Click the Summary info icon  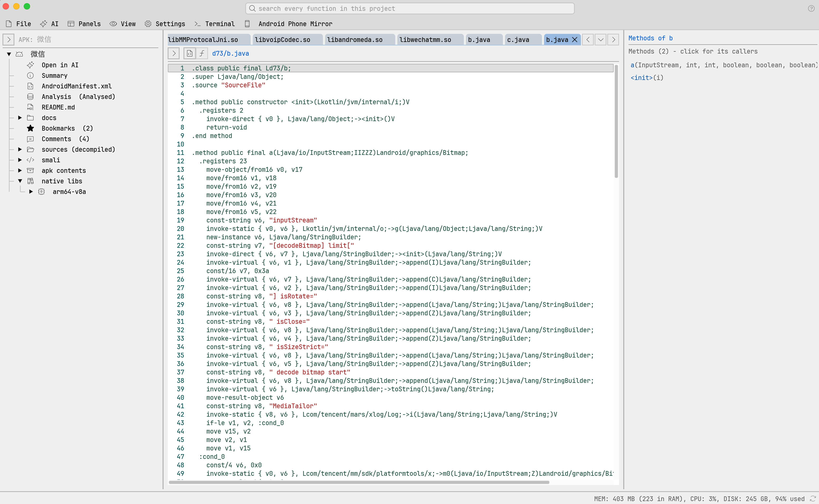click(30, 76)
